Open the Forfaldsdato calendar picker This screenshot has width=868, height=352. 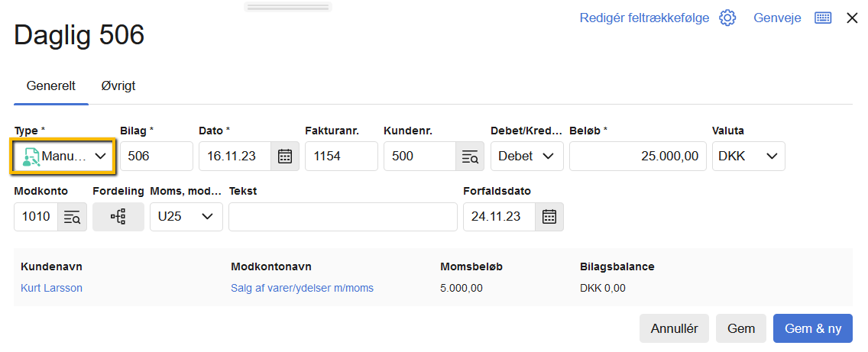(x=549, y=217)
